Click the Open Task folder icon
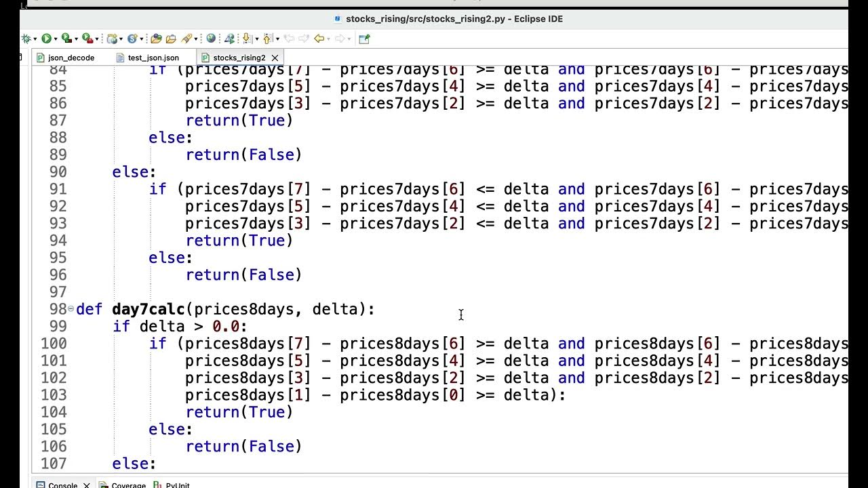 pos(171,39)
